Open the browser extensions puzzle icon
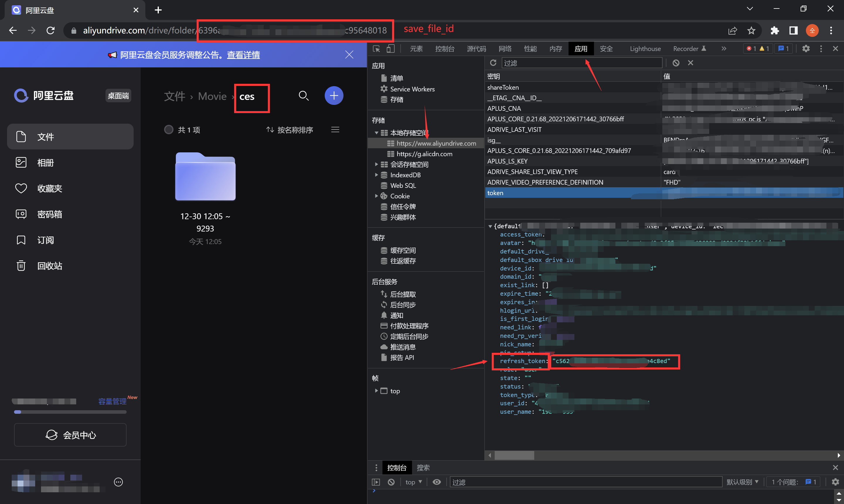The width and height of the screenshot is (844, 504). (774, 30)
